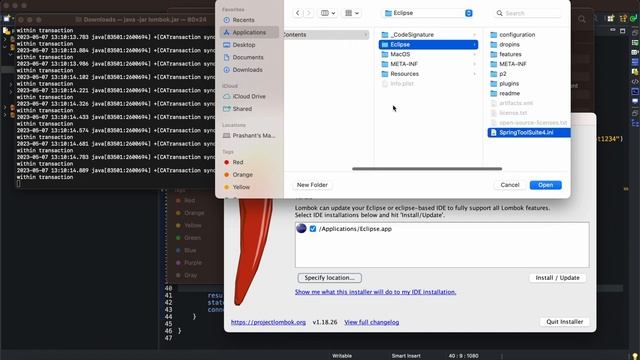Select the SpringToolSuite4.ini file

tap(529, 133)
